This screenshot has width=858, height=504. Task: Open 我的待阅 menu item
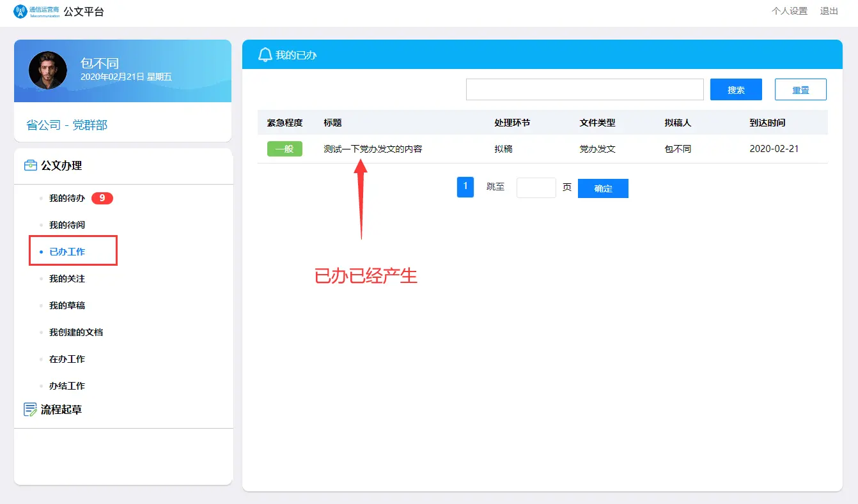click(x=67, y=225)
